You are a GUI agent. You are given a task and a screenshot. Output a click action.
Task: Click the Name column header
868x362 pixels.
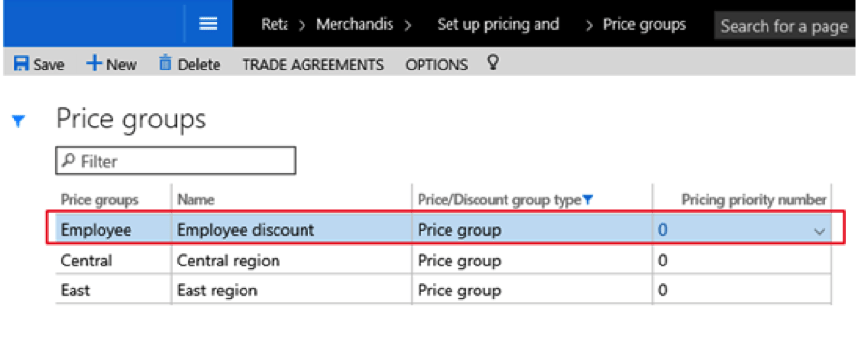click(x=195, y=200)
